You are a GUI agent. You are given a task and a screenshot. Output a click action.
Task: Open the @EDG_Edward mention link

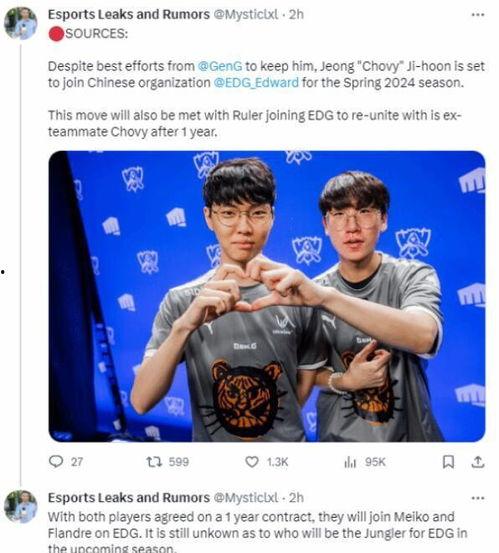click(256, 83)
